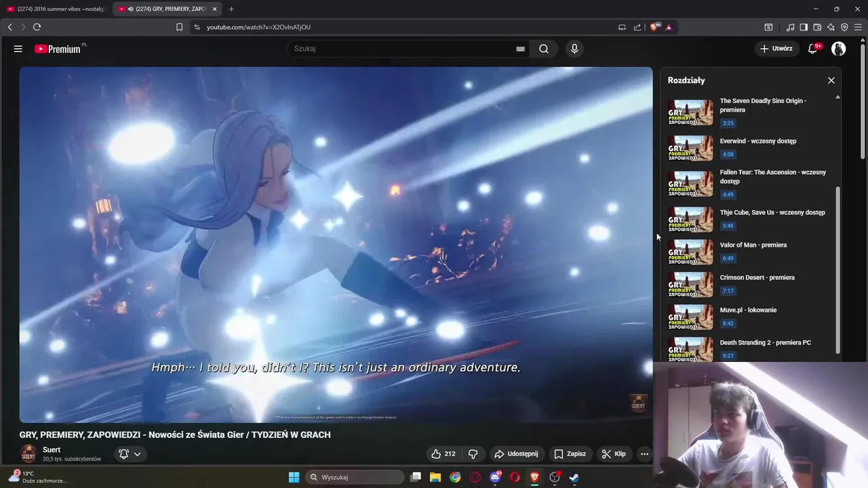Open Brave Rewards triangle icon
Image resolution: width=868 pixels, height=488 pixels.
point(669,27)
